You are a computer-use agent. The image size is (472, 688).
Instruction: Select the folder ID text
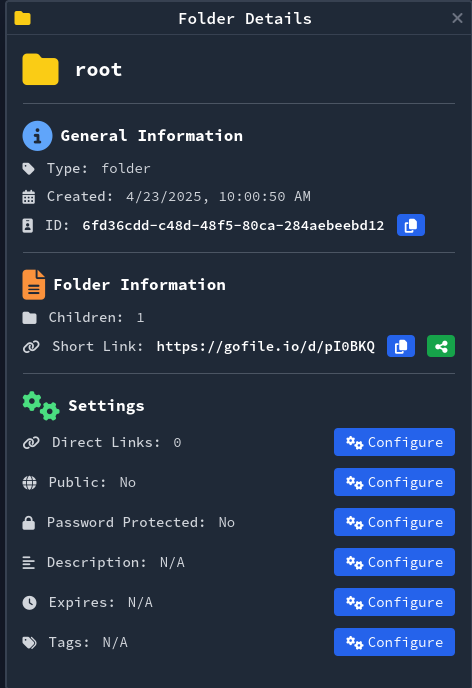click(233, 225)
